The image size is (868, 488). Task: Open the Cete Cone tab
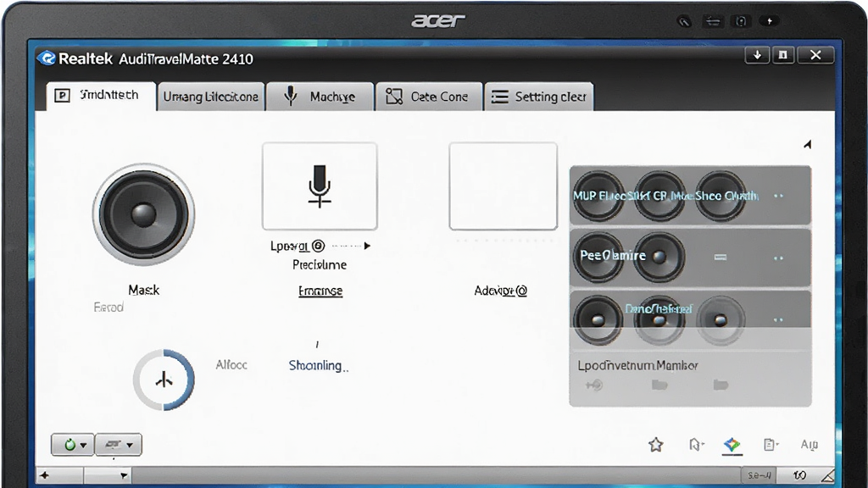[x=429, y=97]
